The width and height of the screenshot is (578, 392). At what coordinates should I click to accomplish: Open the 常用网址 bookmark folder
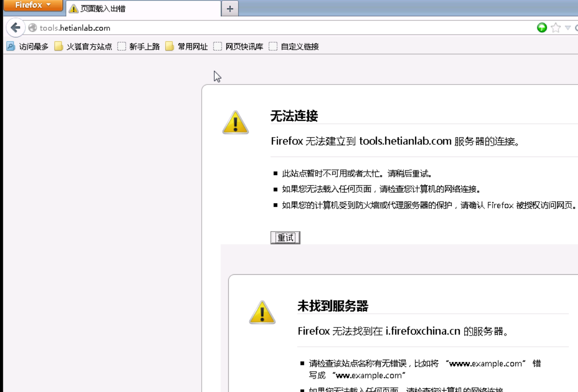pos(186,47)
